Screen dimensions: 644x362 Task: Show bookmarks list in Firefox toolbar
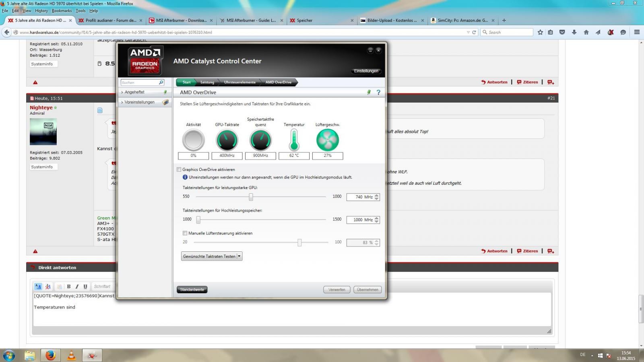(x=550, y=32)
